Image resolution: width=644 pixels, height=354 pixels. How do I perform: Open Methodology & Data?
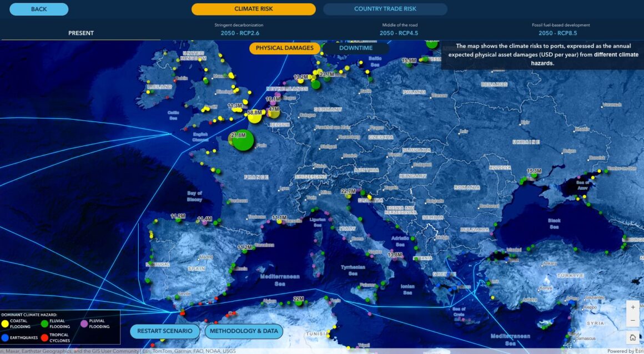point(244,331)
